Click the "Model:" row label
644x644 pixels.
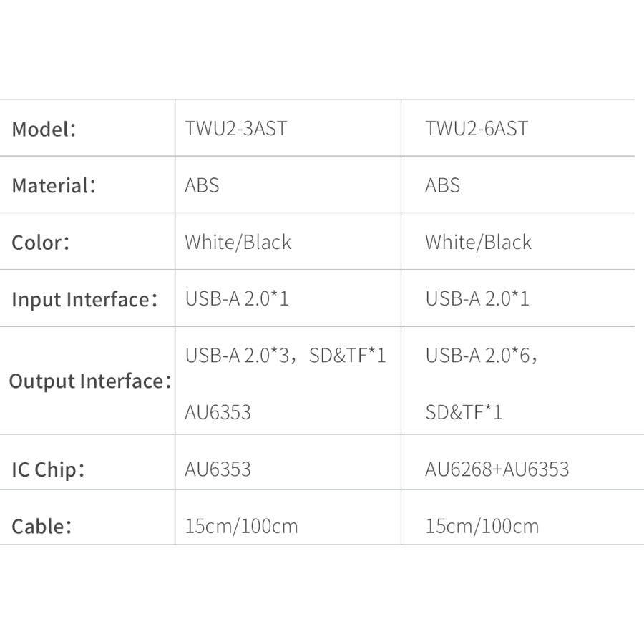pyautogui.click(x=44, y=130)
